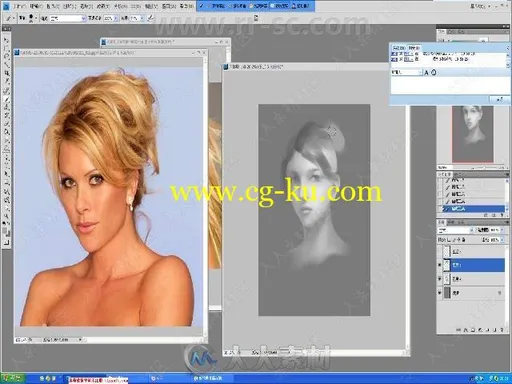Select the Crop tool
512x384 pixels.
6,73
